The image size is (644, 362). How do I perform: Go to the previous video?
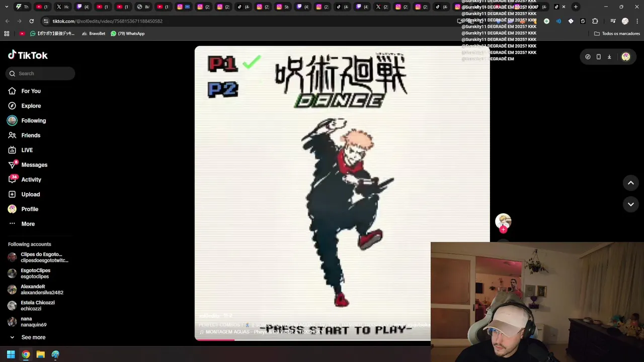click(x=630, y=183)
